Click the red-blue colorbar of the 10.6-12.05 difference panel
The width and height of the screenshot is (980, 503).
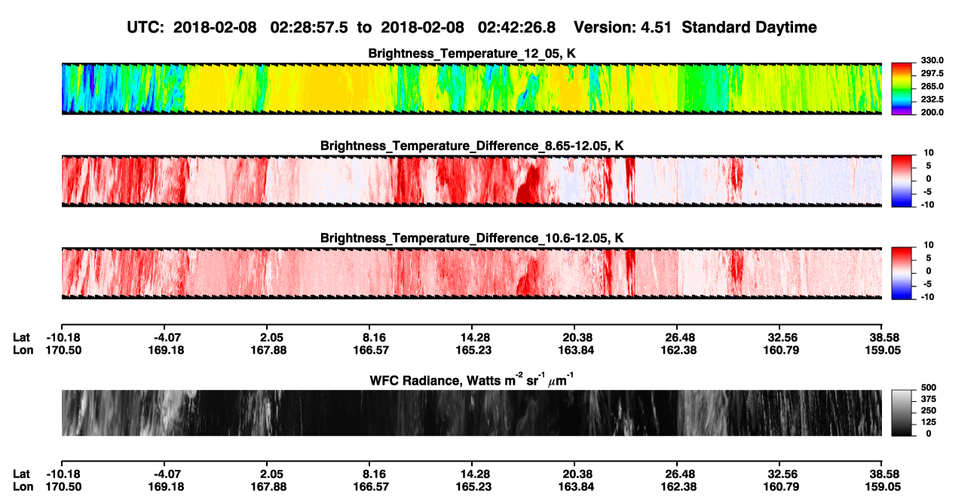(x=902, y=272)
